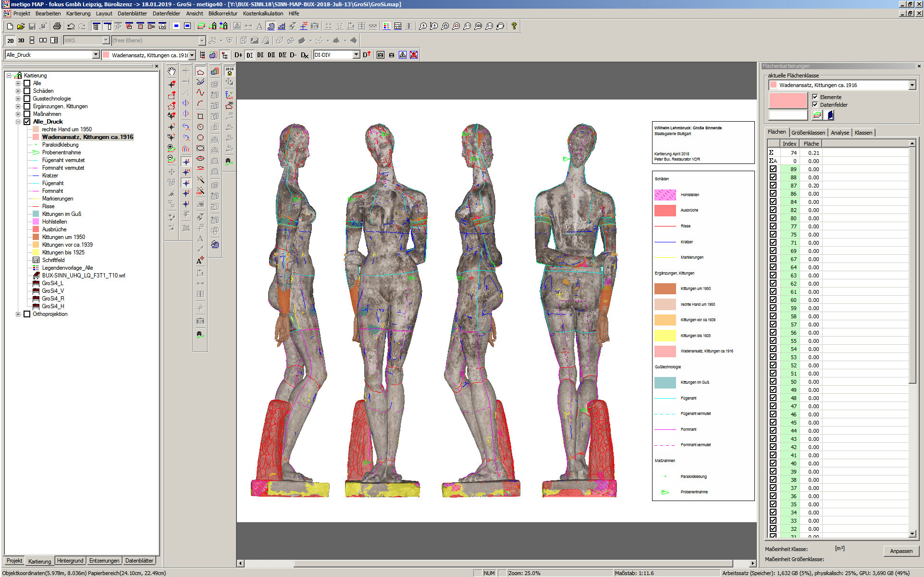Toggle the 'Elemente' checkbox
The image size is (924, 577).
click(x=815, y=97)
